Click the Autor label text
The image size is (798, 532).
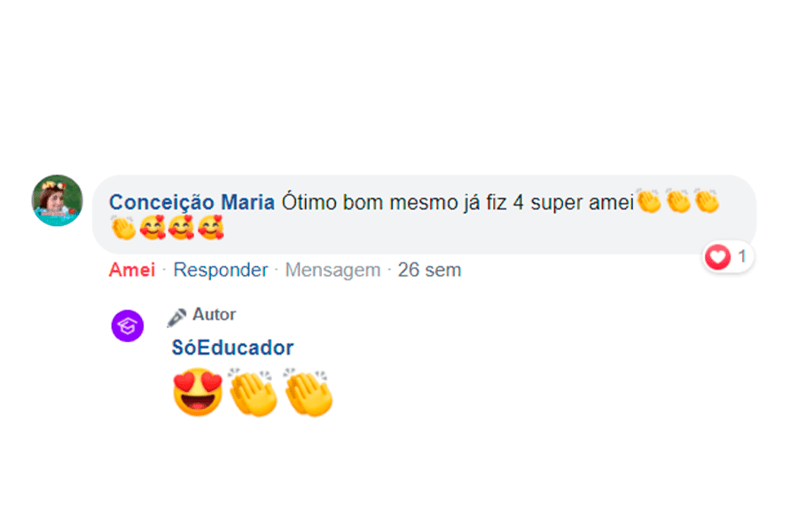click(x=215, y=315)
